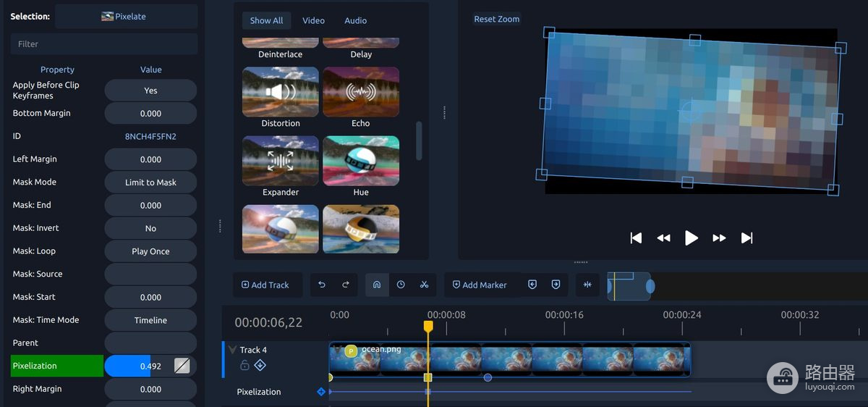This screenshot has height=407, width=868.
Task: Select the highlighted Pixelization property label
Action: 57,366
